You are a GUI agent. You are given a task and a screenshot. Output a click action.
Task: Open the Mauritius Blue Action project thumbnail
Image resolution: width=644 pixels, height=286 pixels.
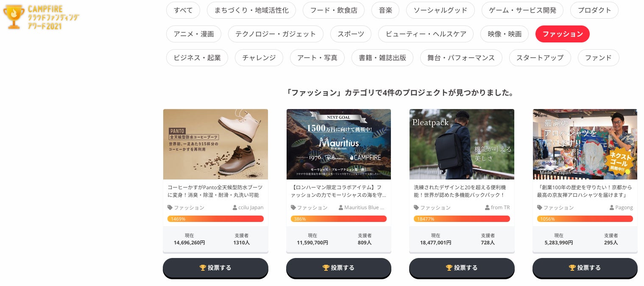(339, 144)
